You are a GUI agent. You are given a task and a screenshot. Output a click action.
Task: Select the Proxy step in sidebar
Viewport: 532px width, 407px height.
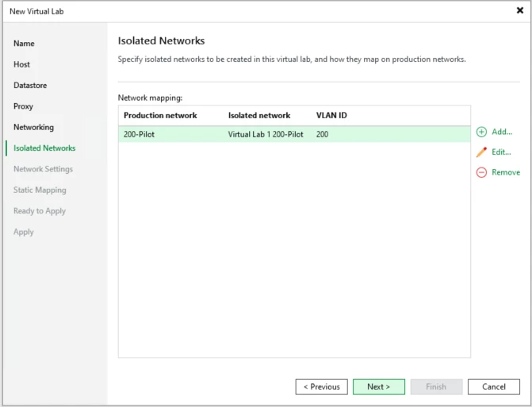coord(23,106)
